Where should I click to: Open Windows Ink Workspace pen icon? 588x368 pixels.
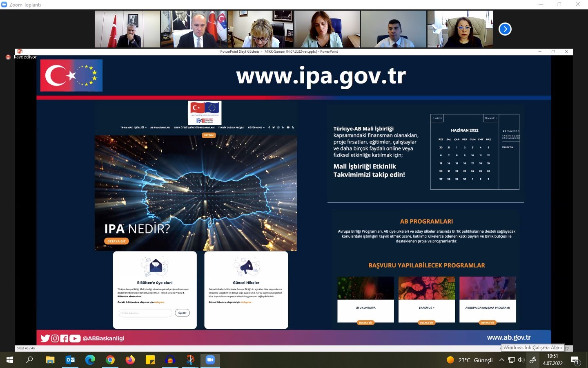click(x=533, y=360)
